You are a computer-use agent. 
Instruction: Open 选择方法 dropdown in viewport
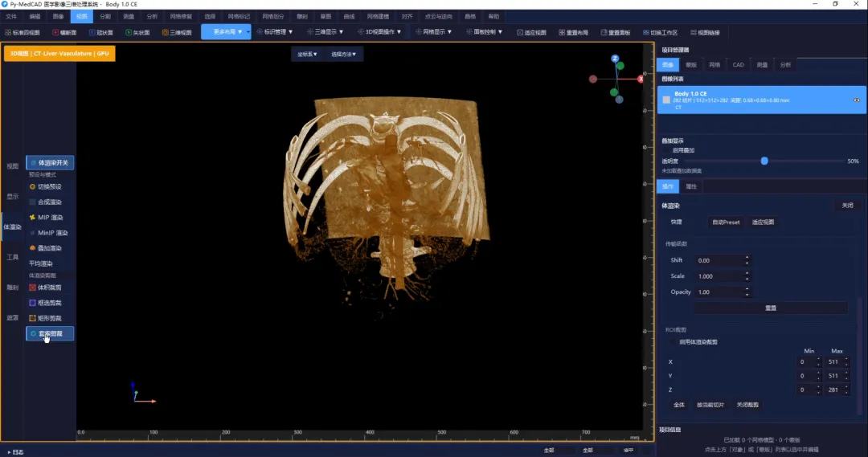click(343, 55)
